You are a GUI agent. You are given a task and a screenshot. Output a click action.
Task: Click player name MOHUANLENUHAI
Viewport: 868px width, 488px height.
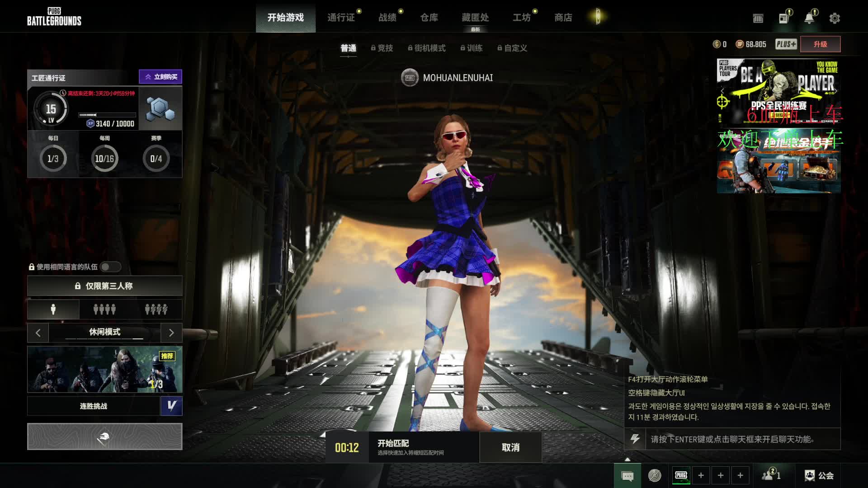(x=458, y=78)
